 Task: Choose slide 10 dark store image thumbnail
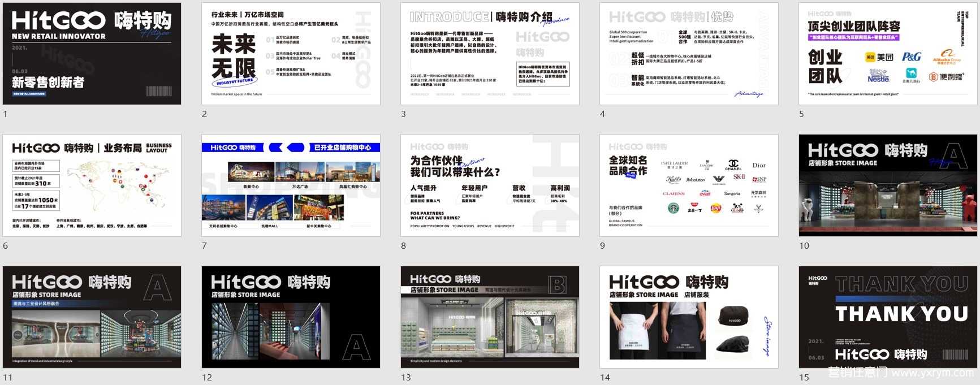pyautogui.click(x=888, y=185)
